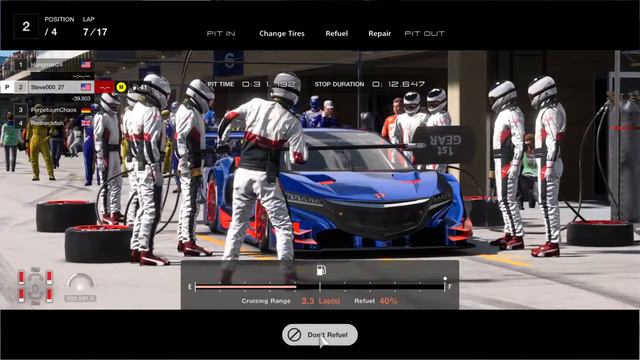
Task: Click the circular fuel gauge dial icon
Action: click(80, 282)
